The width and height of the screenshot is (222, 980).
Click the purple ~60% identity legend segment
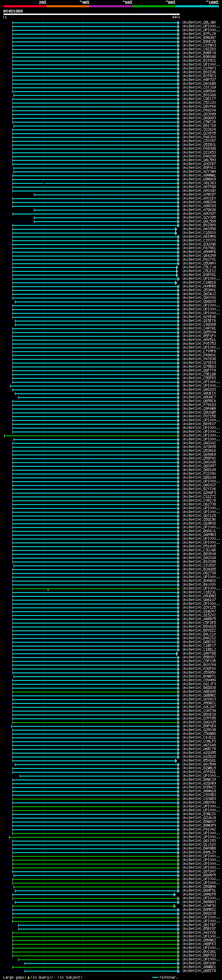(111, 6)
